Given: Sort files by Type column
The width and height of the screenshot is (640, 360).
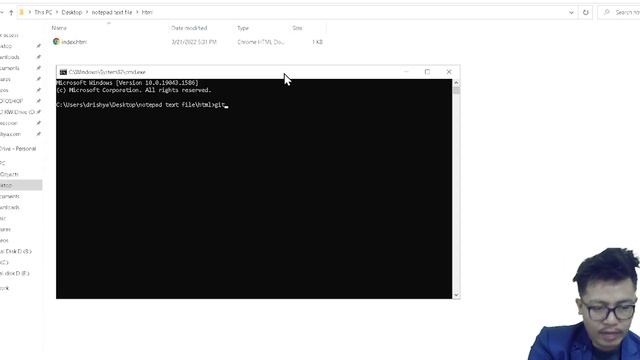Looking at the screenshot, I should (243, 28).
